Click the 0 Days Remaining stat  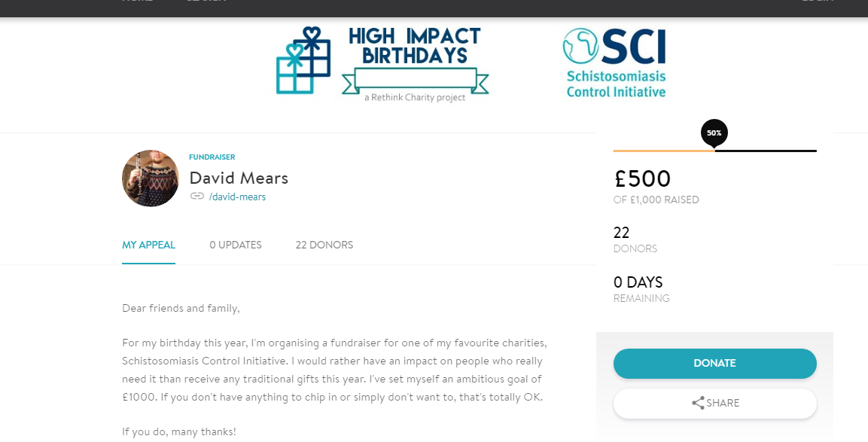pyautogui.click(x=638, y=288)
